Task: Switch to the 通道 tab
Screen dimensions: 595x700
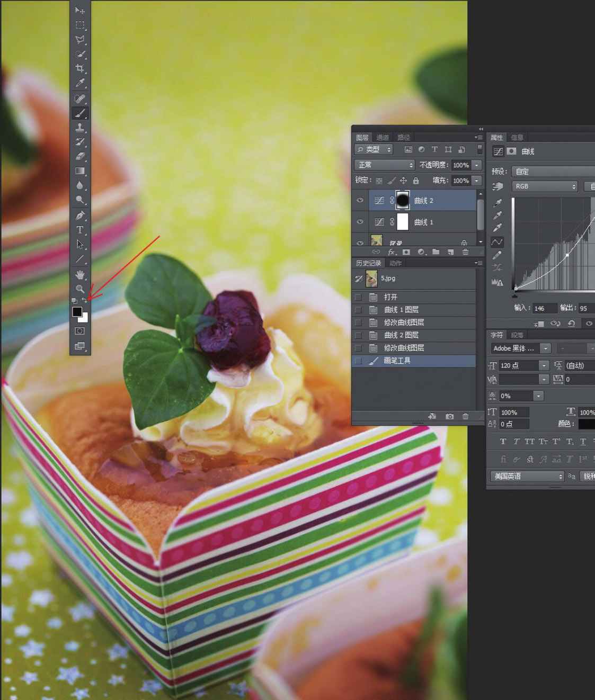Action: (x=383, y=137)
